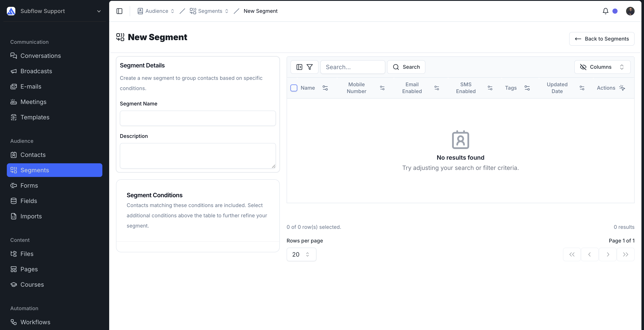Go to next page button
Viewport: 644px width, 330px height.
(x=608, y=254)
